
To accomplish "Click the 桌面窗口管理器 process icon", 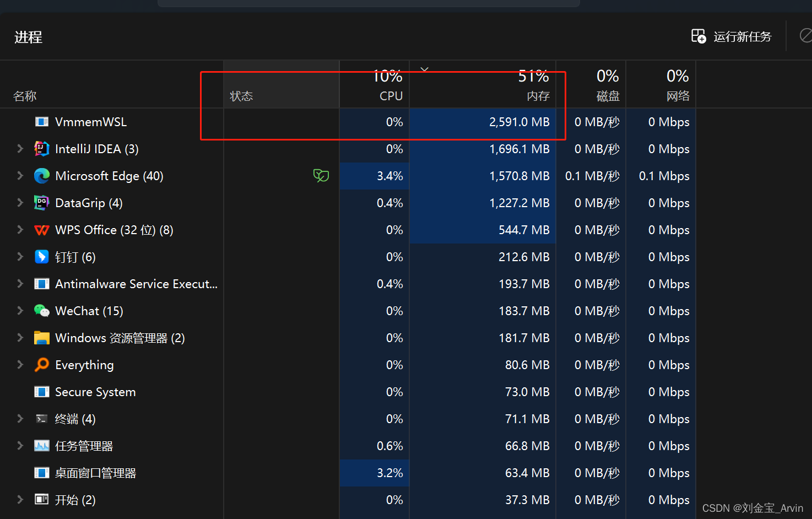I will (42, 473).
